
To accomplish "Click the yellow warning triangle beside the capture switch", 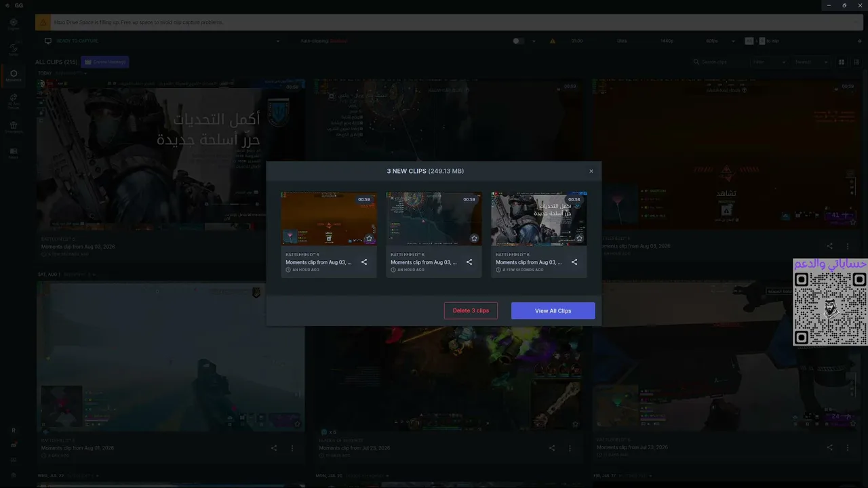I will click(x=553, y=41).
